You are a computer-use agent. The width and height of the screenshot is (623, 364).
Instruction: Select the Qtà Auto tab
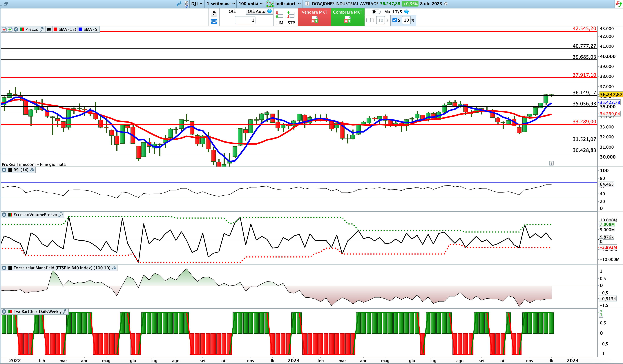[256, 11]
